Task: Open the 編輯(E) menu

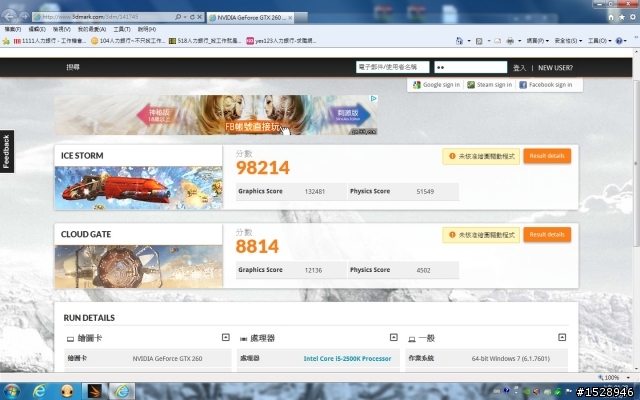Action: (x=37, y=29)
